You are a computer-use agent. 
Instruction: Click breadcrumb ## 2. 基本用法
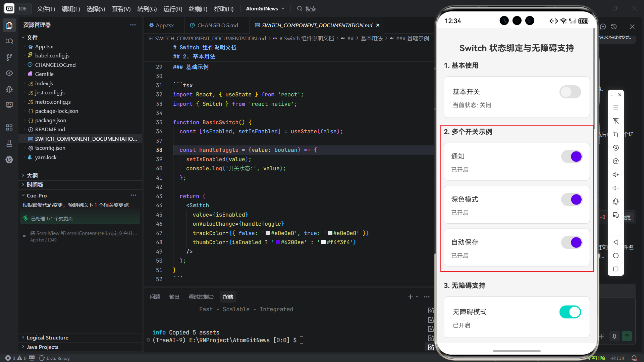365,38
